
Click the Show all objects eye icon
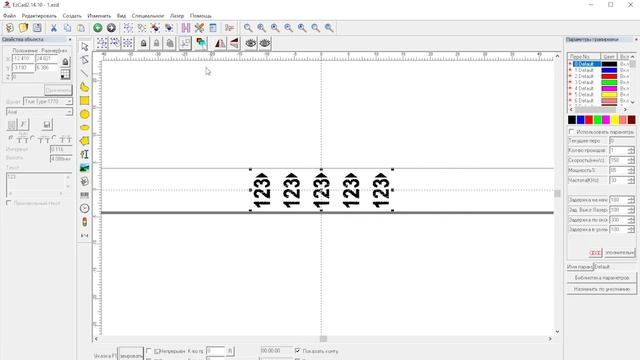(x=251, y=43)
